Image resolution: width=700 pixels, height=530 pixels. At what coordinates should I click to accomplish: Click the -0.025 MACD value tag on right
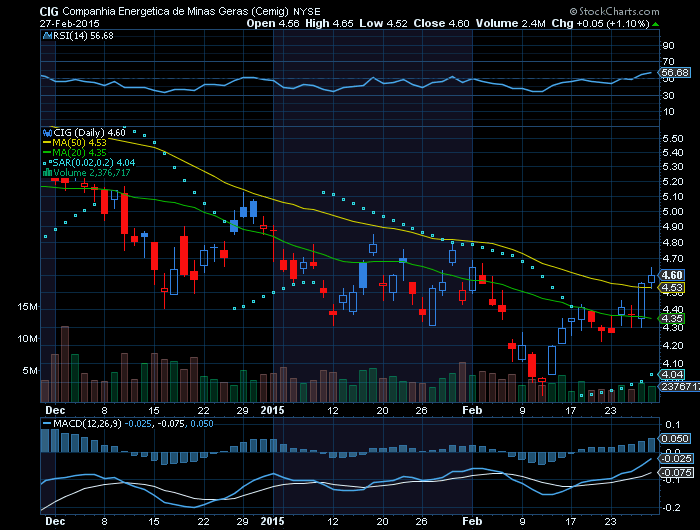676,459
